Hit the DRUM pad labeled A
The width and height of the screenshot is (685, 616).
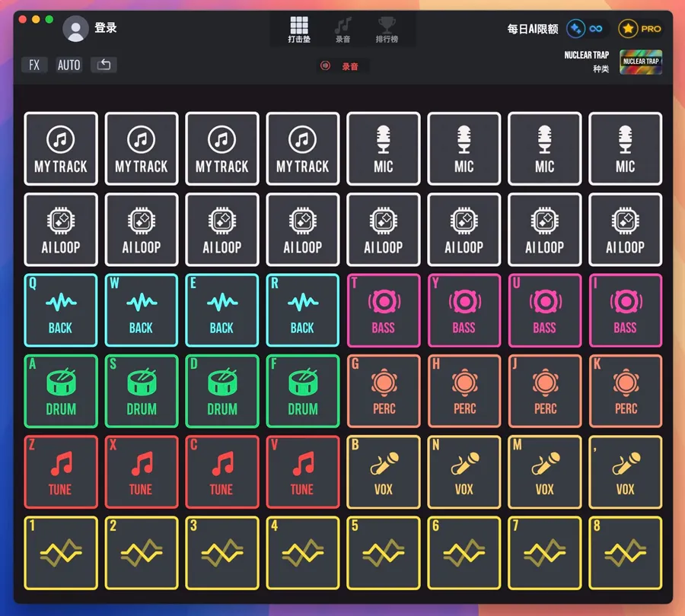point(61,391)
